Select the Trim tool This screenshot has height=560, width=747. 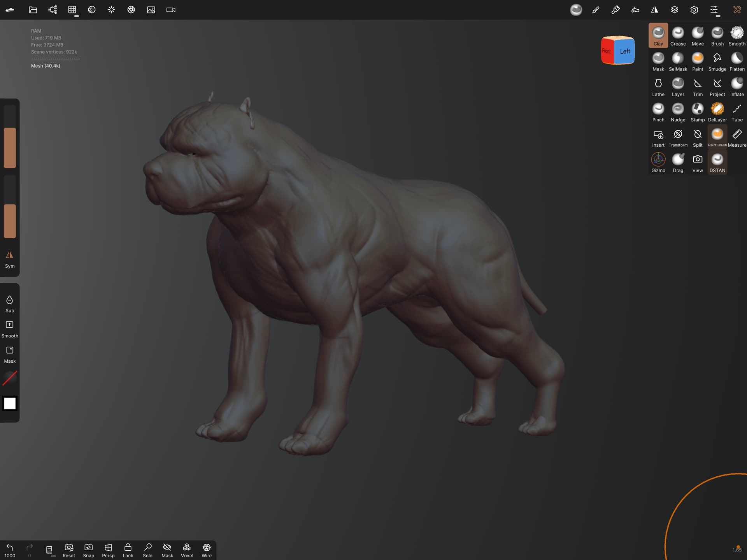(x=697, y=86)
